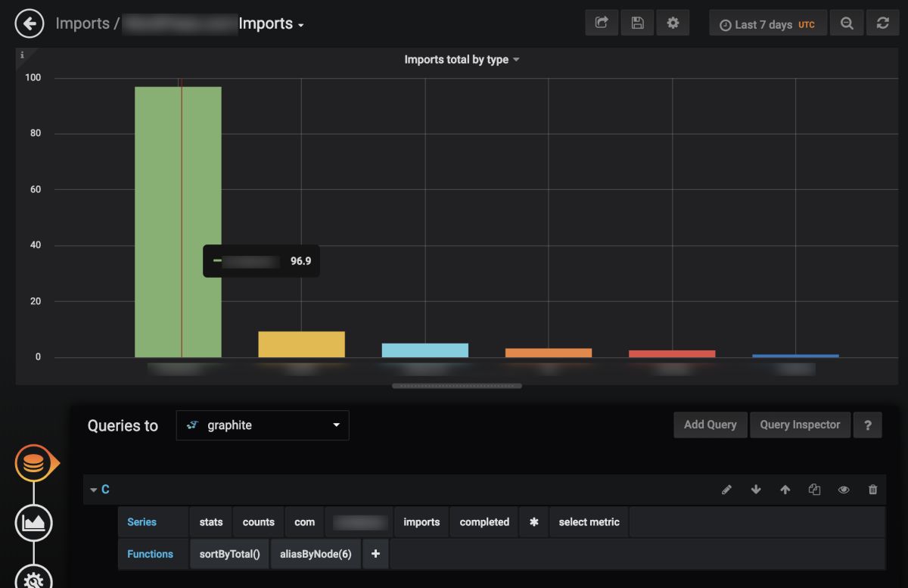
Task: Duplicate query C
Action: click(814, 490)
